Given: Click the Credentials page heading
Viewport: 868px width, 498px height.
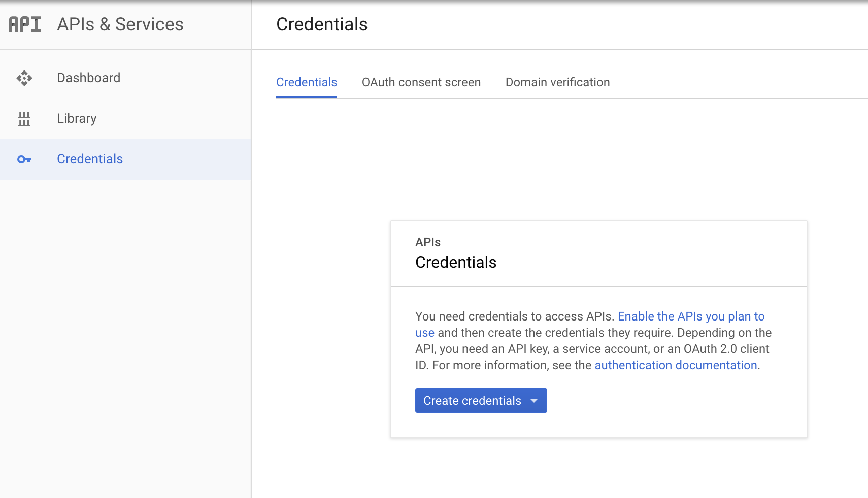Looking at the screenshot, I should click(x=322, y=24).
